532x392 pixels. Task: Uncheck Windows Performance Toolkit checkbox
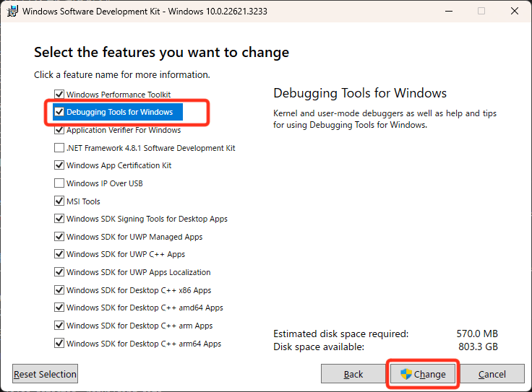point(59,94)
